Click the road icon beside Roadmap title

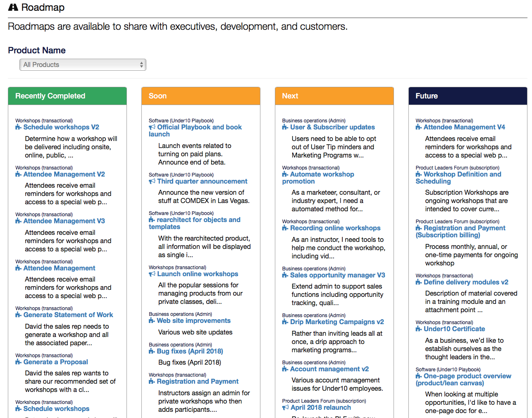[13, 7]
